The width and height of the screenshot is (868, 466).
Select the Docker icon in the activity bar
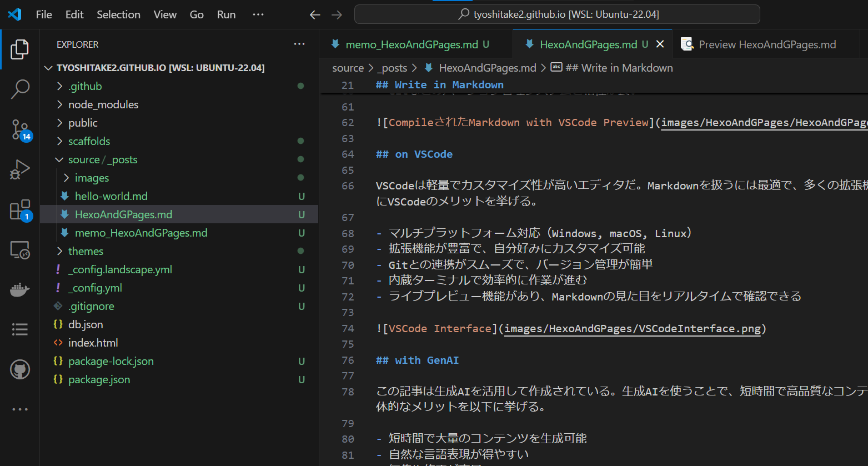point(19,289)
